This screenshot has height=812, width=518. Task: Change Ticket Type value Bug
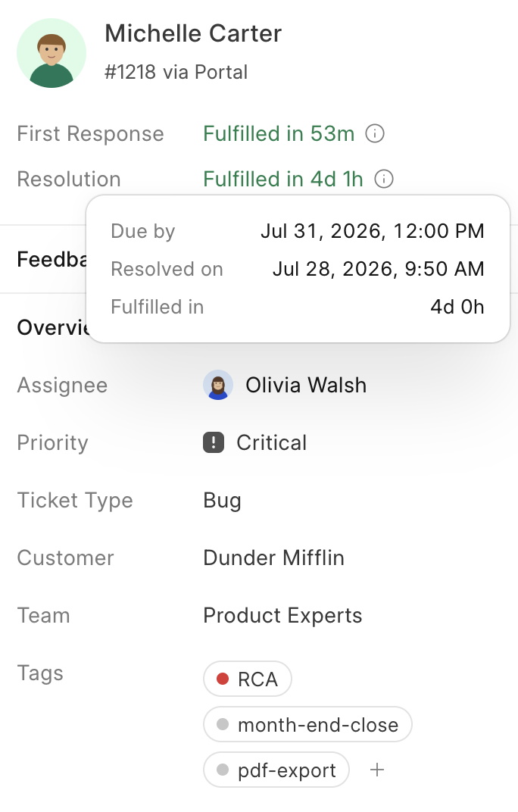pos(222,501)
